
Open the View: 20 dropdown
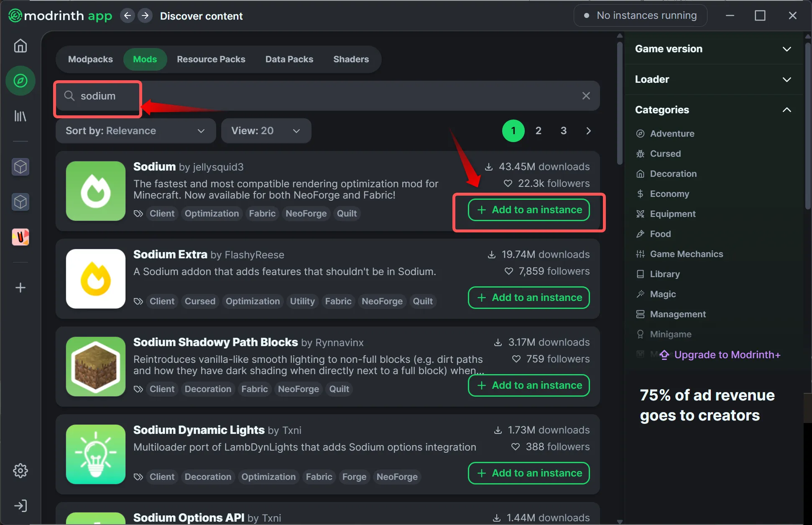click(266, 131)
